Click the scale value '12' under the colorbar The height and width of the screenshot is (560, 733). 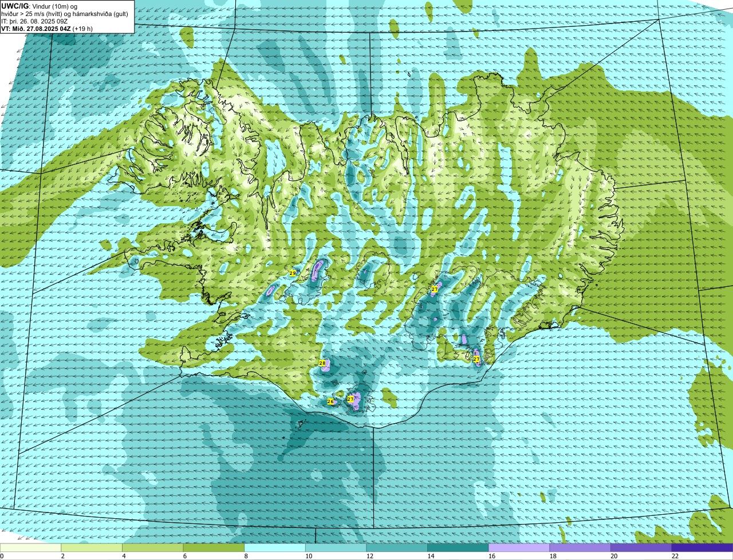[x=369, y=556]
